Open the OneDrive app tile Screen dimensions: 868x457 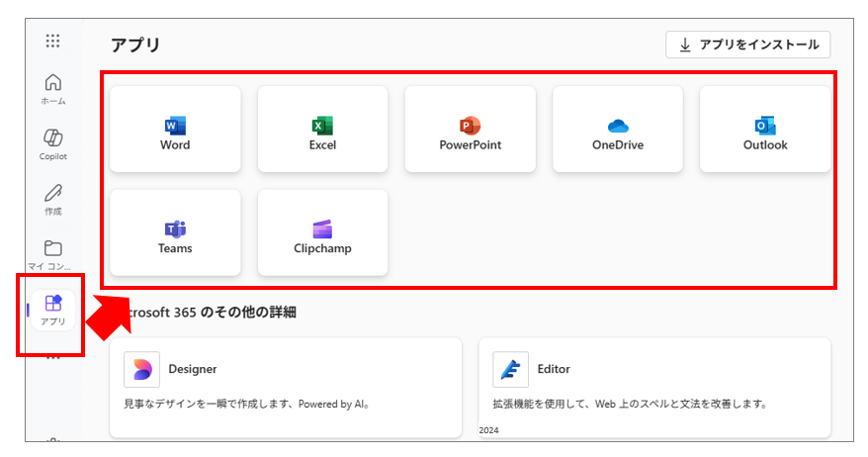click(x=618, y=129)
